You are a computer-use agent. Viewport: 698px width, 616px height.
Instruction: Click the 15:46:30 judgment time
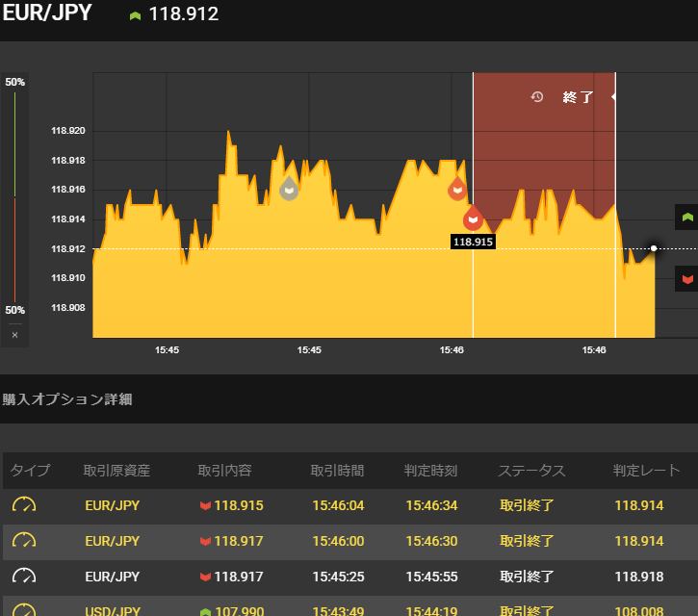432,541
